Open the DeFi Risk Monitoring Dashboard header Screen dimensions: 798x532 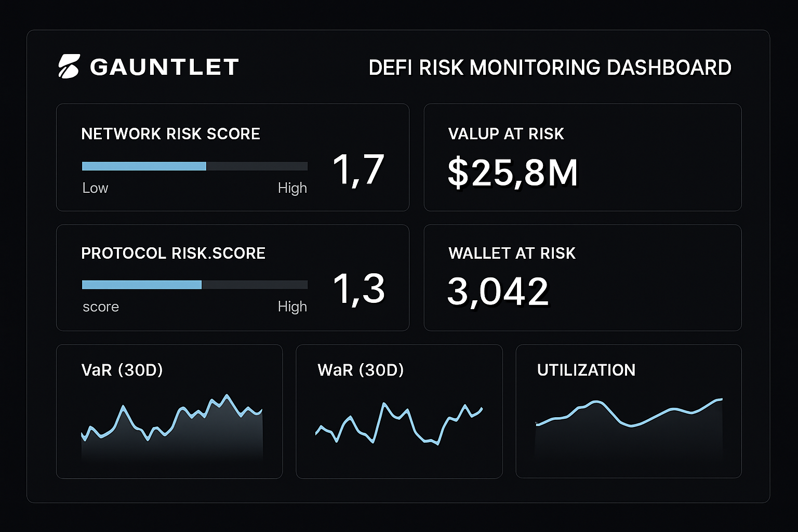coord(550,68)
